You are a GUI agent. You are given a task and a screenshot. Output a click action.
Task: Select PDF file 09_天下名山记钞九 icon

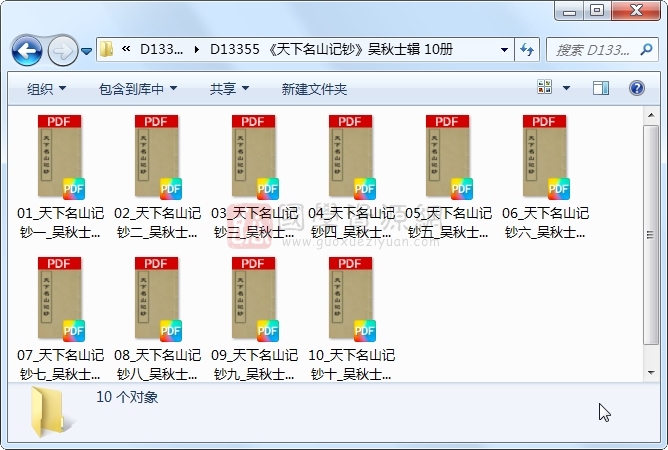[x=255, y=299]
